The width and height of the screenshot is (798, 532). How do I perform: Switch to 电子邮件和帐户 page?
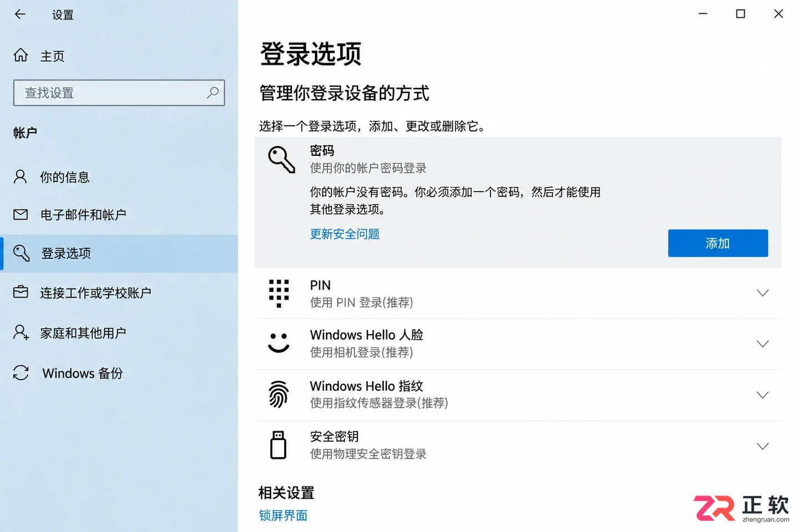coord(119,214)
